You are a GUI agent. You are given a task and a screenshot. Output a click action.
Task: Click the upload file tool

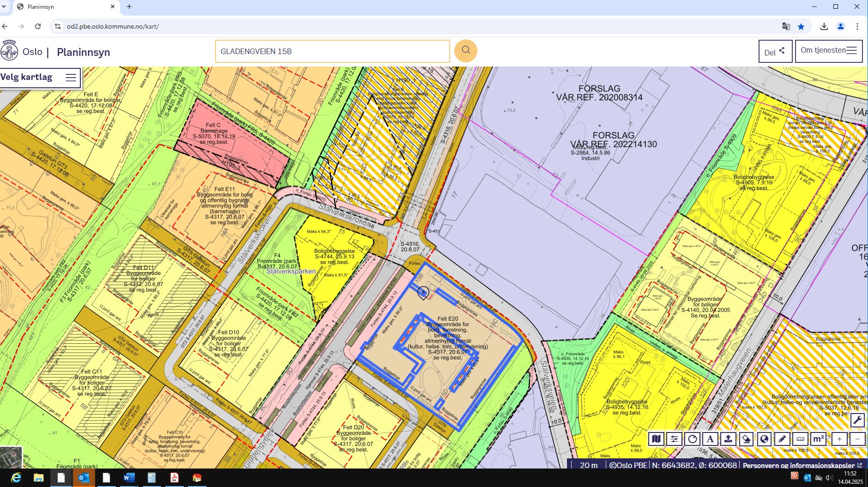click(728, 439)
